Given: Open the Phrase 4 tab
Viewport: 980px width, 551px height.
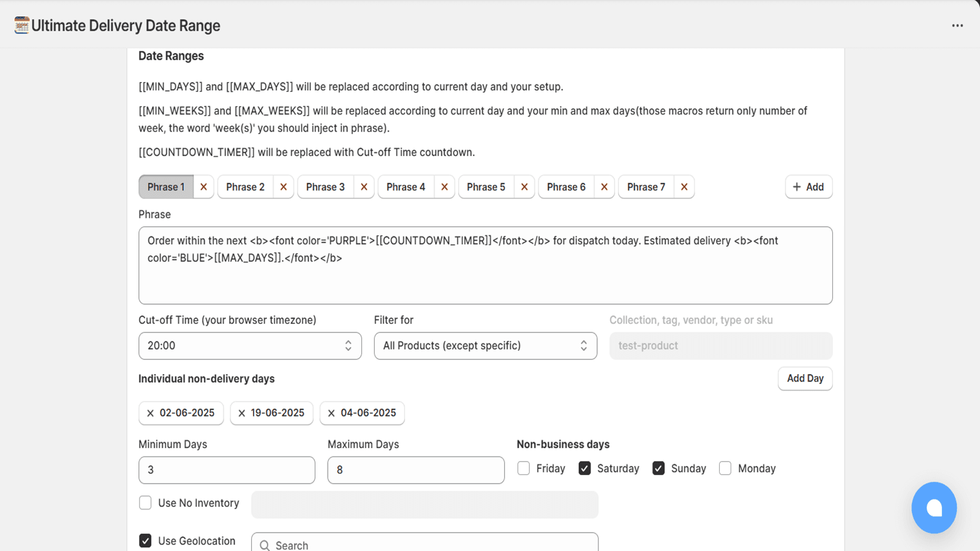Looking at the screenshot, I should (406, 187).
